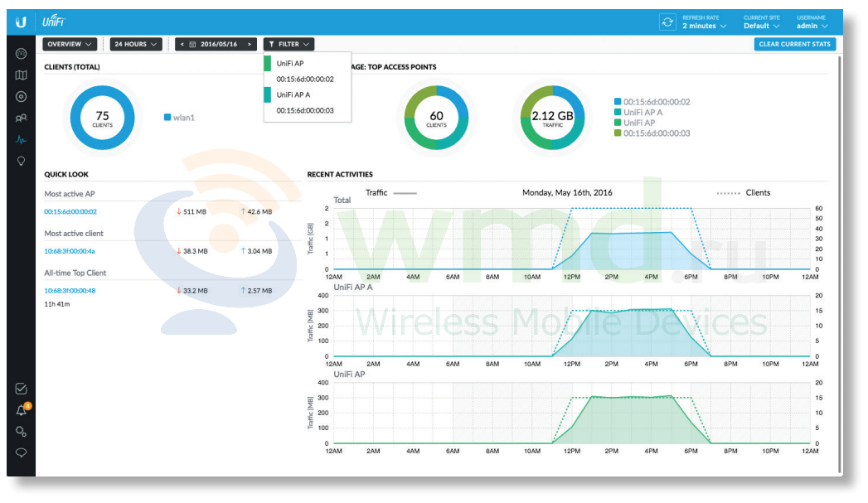
Task: Click Monday, May 16th, 2016 chart title
Action: coord(567,193)
